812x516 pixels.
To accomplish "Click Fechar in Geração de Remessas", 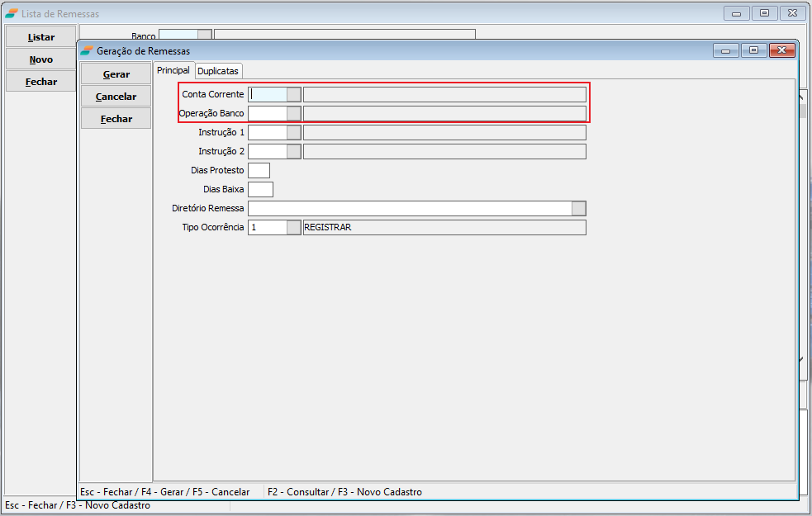I will pyautogui.click(x=116, y=119).
